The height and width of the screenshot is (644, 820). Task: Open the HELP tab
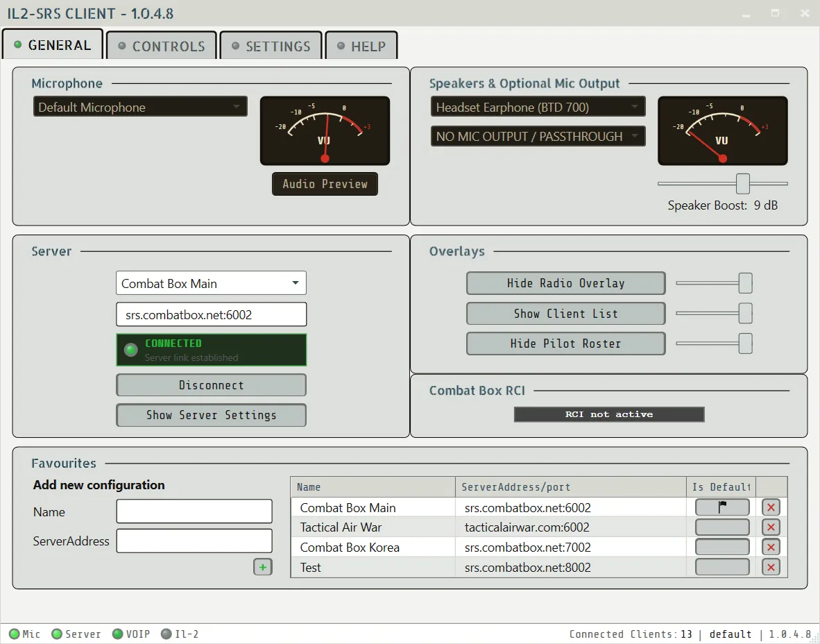click(x=361, y=46)
